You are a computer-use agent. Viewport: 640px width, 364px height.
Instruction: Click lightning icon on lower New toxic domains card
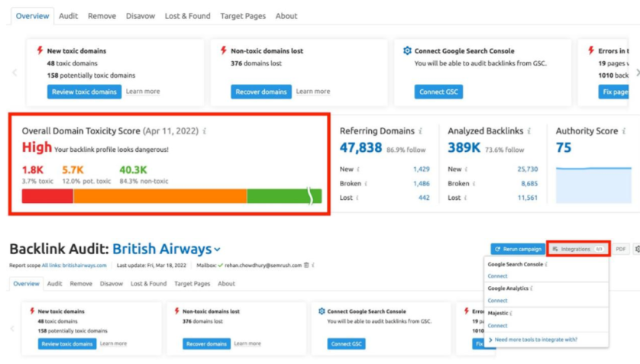(x=32, y=311)
